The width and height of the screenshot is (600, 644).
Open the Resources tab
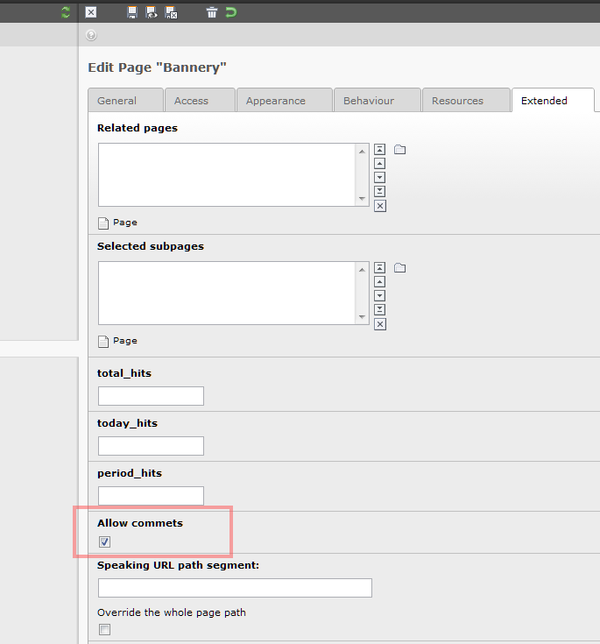(466, 100)
